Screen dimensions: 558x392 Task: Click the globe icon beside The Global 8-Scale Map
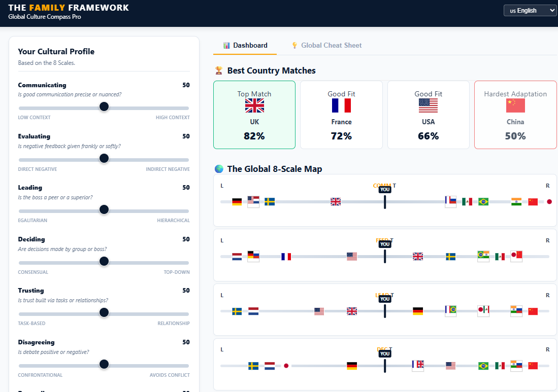pos(218,169)
